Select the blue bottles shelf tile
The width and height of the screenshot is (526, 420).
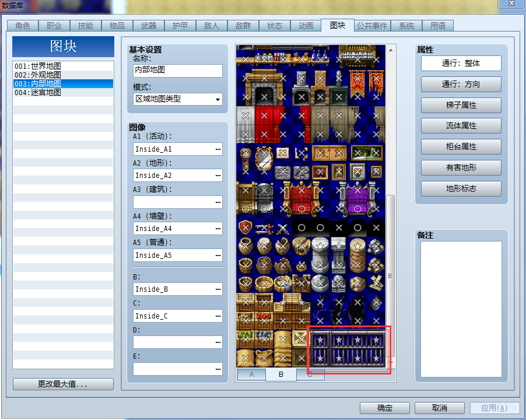[320, 57]
